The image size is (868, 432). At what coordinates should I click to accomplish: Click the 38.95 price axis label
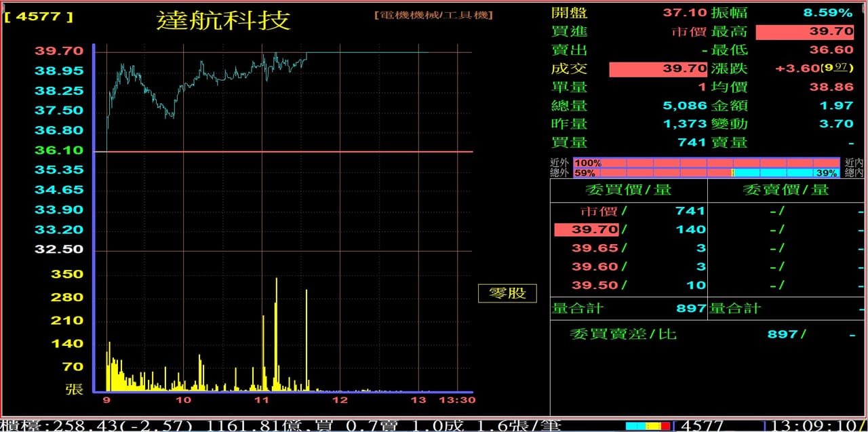click(59, 71)
